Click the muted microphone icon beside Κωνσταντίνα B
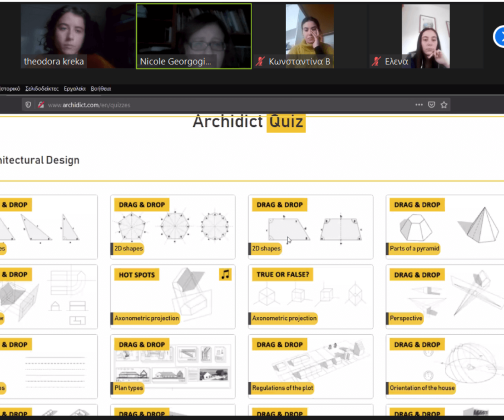Image resolution: width=504 pixels, height=420 pixels. click(260, 61)
